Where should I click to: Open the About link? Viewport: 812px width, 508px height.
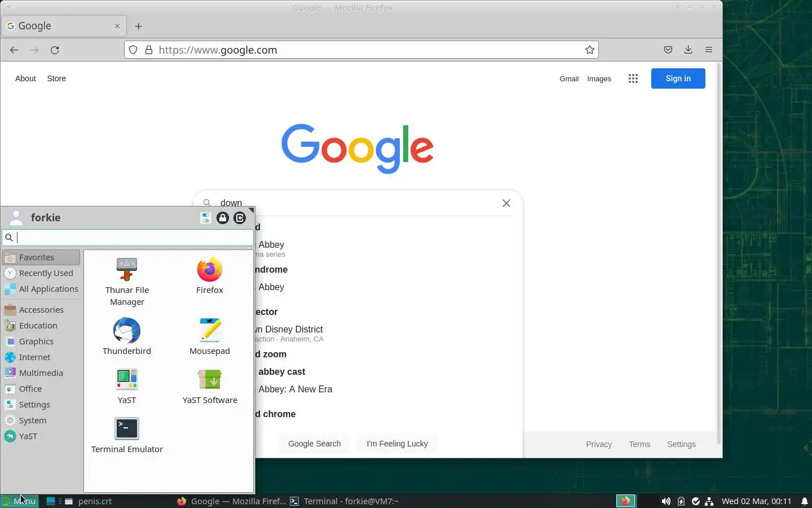[x=25, y=78]
